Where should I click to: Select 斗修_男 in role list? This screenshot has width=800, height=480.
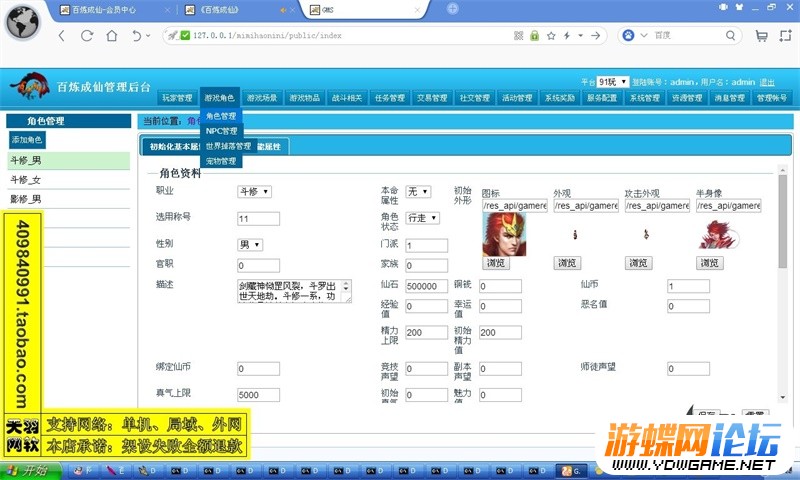[x=68, y=161]
